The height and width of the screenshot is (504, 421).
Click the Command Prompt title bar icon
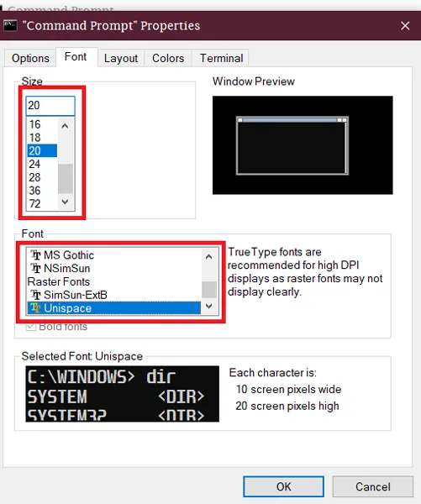coord(10,26)
